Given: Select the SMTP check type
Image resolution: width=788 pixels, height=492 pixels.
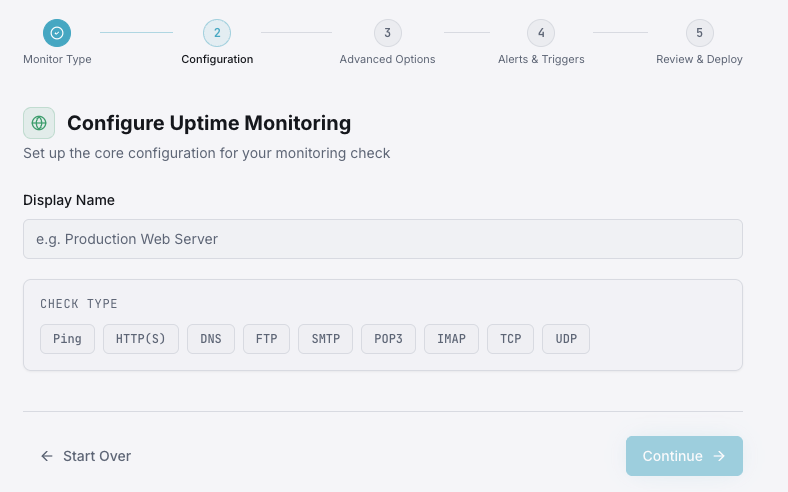Looking at the screenshot, I should pyautogui.click(x=325, y=339).
